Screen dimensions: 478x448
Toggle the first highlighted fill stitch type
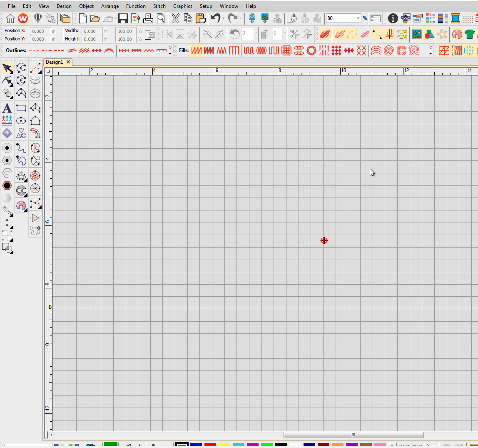196,51
